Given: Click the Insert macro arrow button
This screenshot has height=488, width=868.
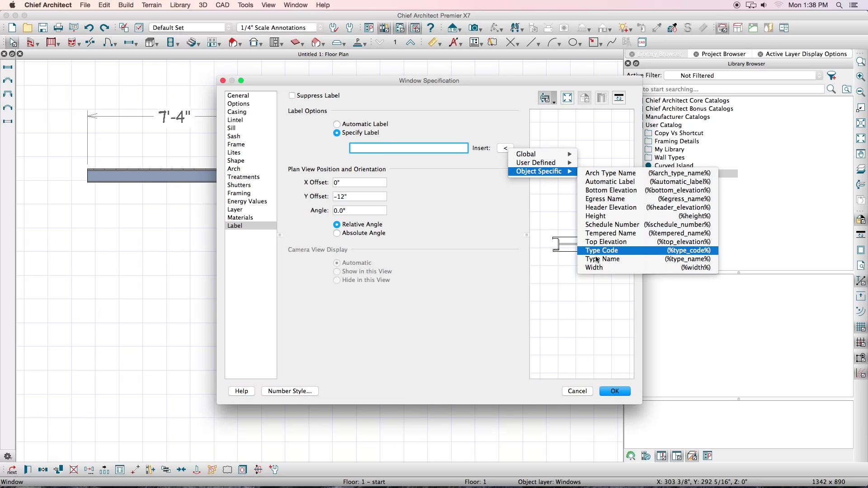Looking at the screenshot, I should (x=505, y=148).
